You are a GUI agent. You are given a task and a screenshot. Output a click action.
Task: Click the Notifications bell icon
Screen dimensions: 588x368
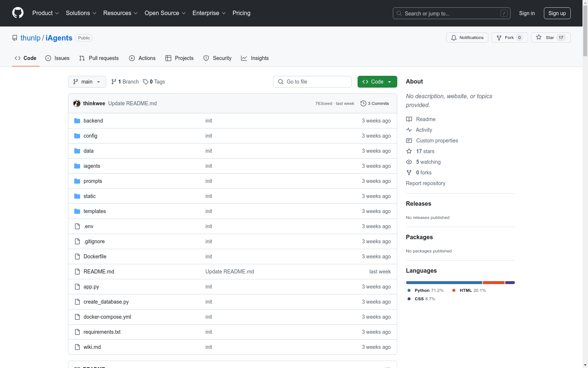pos(454,38)
